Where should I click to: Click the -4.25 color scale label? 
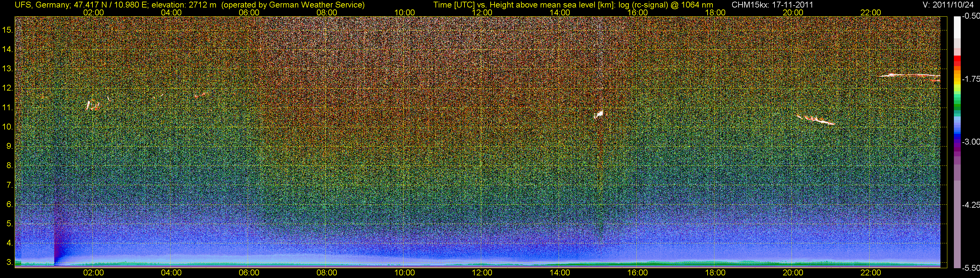(971, 205)
